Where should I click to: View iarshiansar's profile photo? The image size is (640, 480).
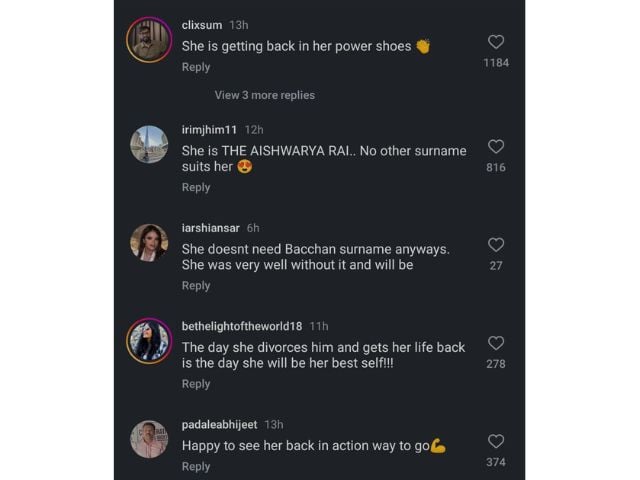149,242
